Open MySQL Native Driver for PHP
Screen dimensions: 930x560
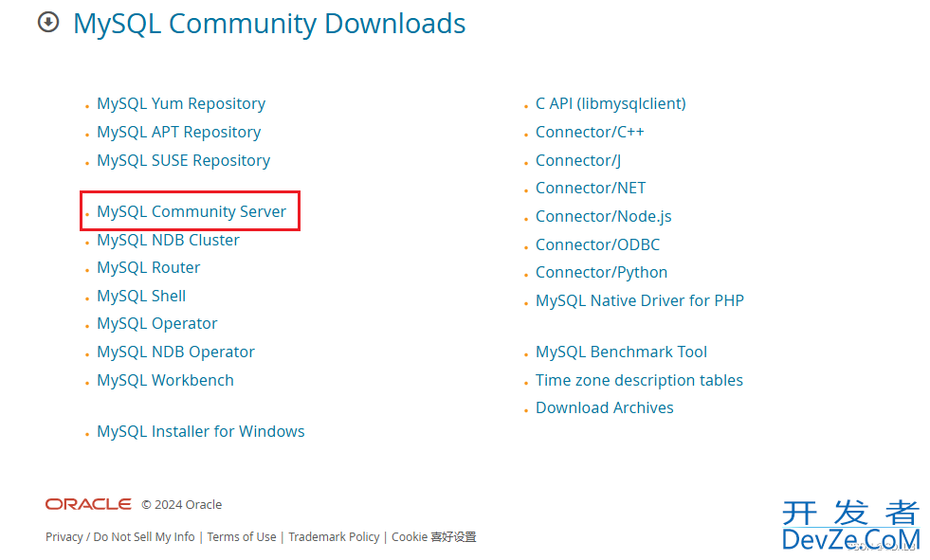639,300
